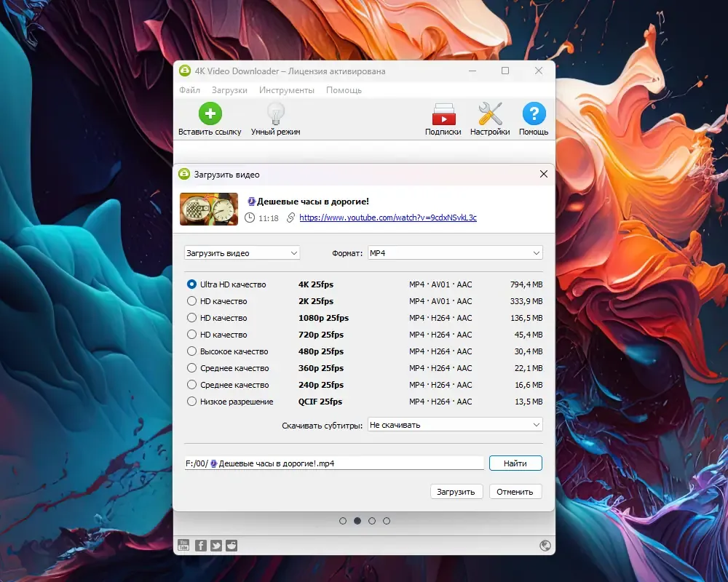Screen dimensions: 728x582
Task: Click the 45,4 MB file size
Action: tap(529, 334)
